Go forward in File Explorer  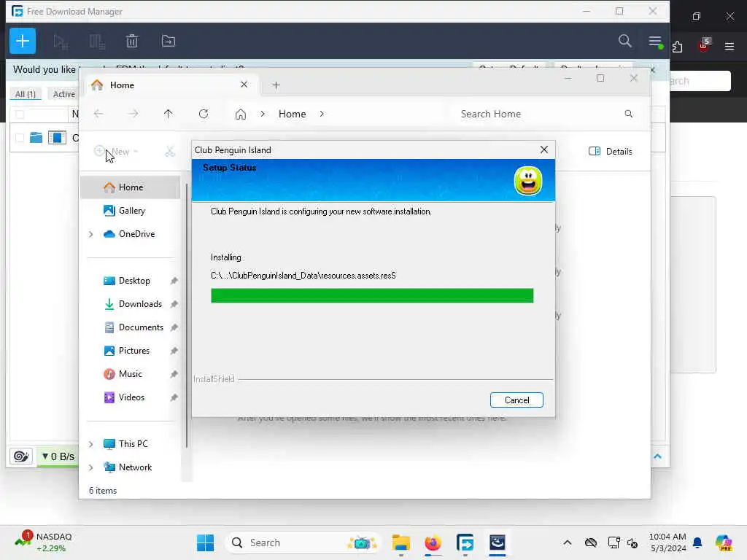(x=133, y=114)
